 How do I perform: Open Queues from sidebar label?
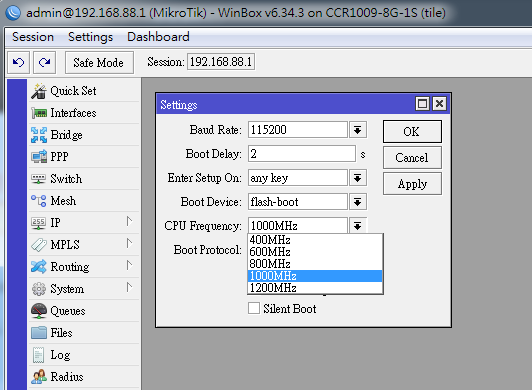pyautogui.click(x=68, y=311)
